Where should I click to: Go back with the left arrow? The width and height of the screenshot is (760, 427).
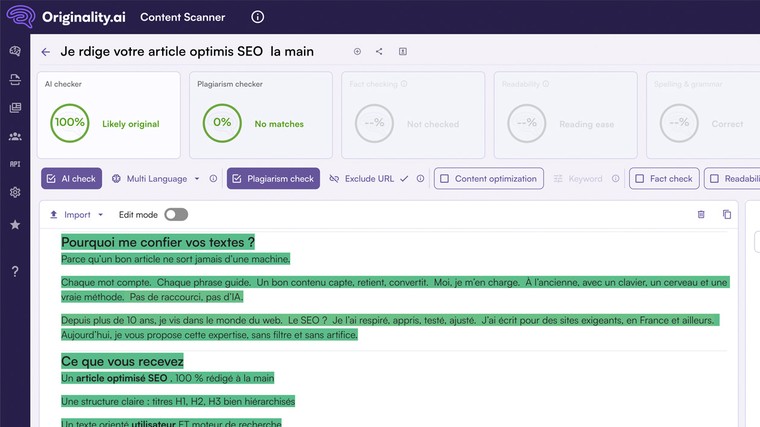[x=46, y=52]
